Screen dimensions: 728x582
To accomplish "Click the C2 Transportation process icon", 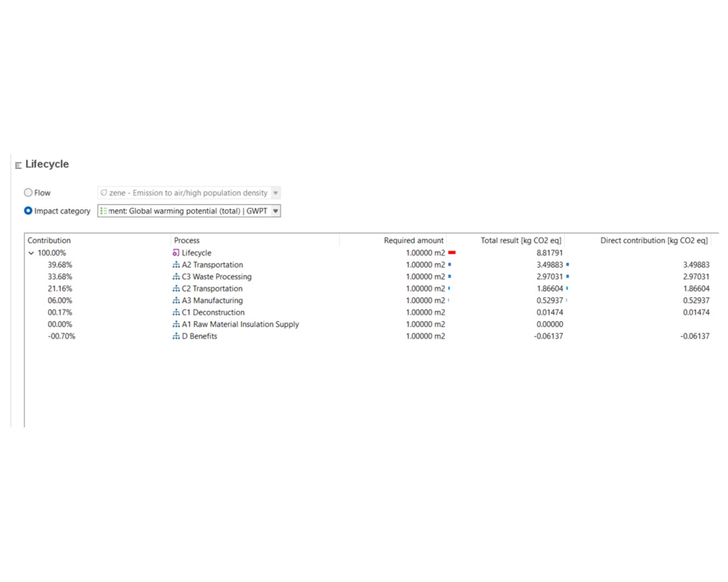I will click(176, 288).
